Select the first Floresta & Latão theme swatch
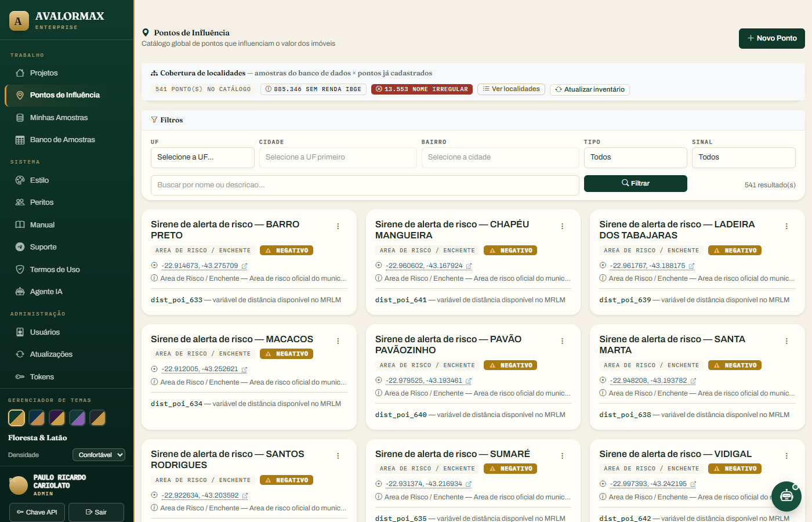 tap(16, 418)
